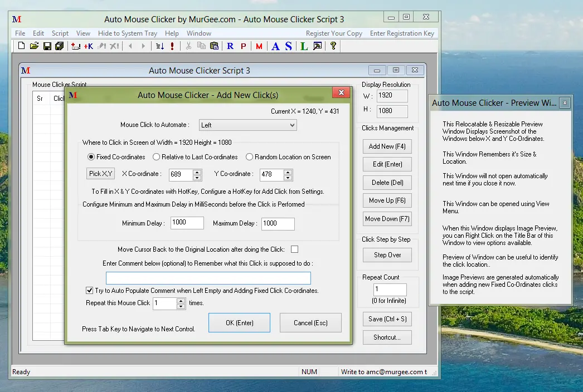Click the yellow question mark help icon
This screenshot has height=392, width=583.
pyautogui.click(x=333, y=46)
